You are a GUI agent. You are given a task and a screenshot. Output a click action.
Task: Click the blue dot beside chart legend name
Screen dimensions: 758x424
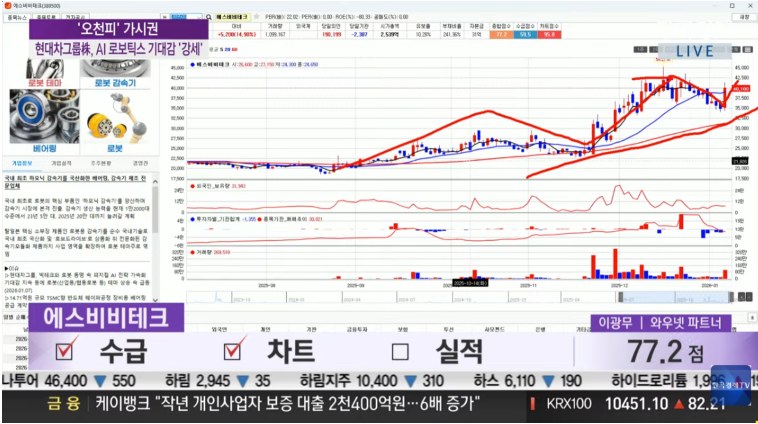coord(194,62)
